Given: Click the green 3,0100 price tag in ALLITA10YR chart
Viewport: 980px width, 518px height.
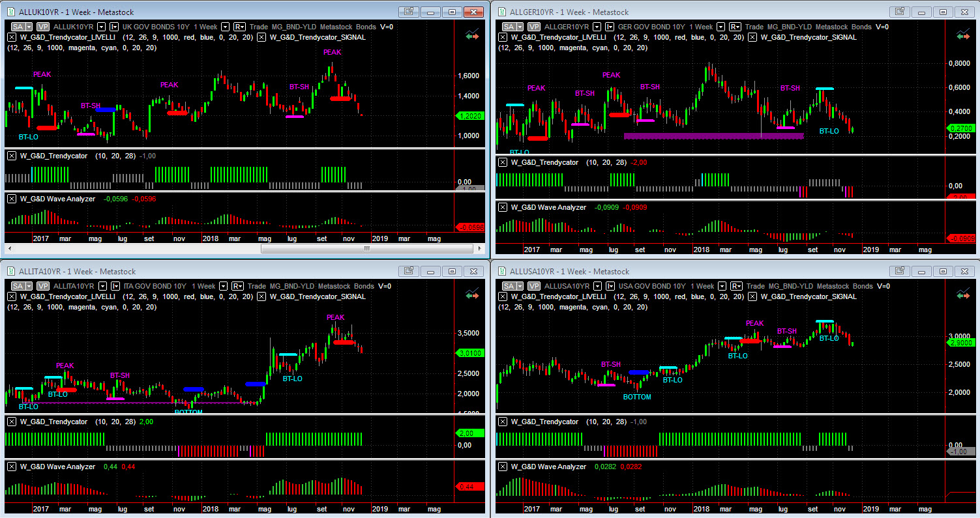Looking at the screenshot, I should click(x=469, y=353).
